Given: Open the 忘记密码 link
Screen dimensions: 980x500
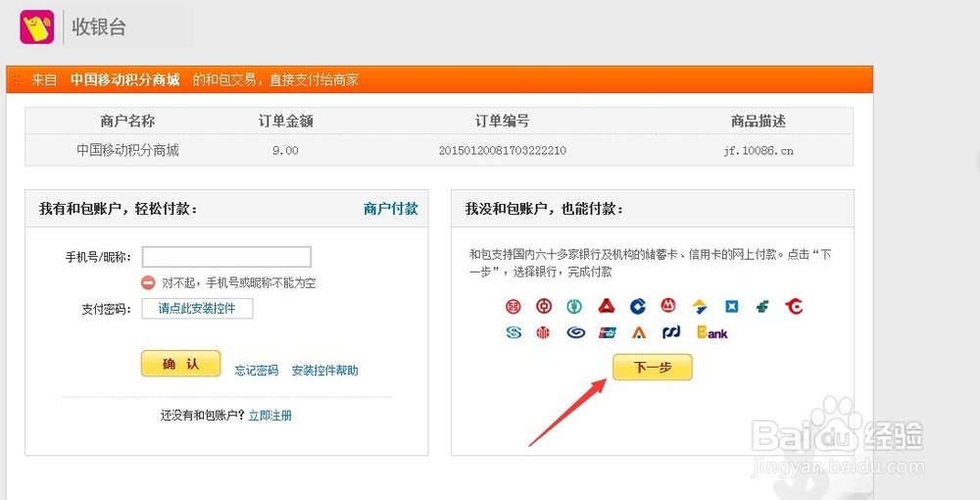Looking at the screenshot, I should 256,371.
